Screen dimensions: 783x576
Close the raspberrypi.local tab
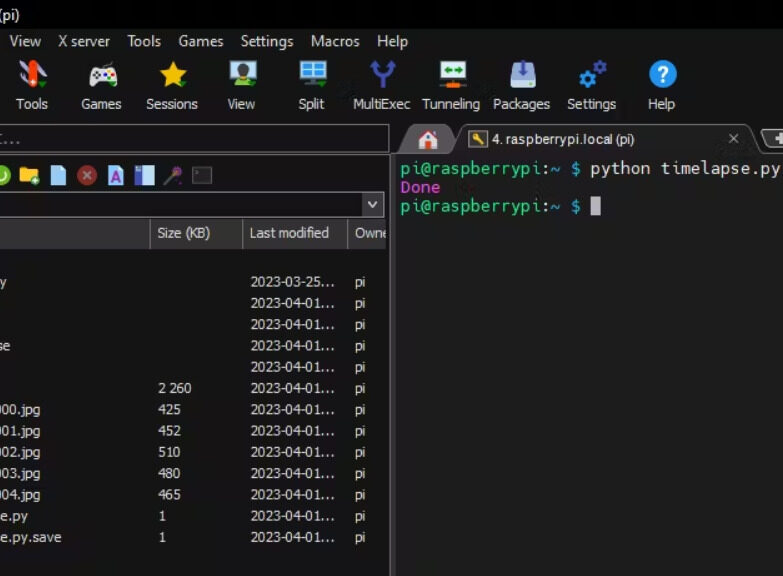tap(733, 139)
